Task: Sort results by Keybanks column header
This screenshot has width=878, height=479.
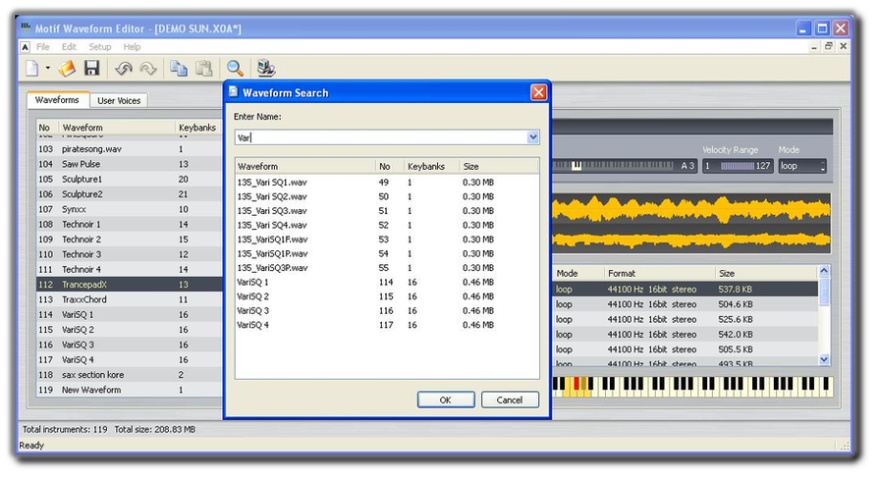Action: (431, 166)
